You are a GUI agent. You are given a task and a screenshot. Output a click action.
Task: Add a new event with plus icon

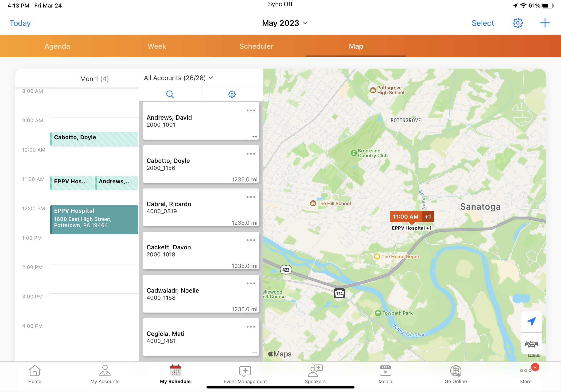545,23
